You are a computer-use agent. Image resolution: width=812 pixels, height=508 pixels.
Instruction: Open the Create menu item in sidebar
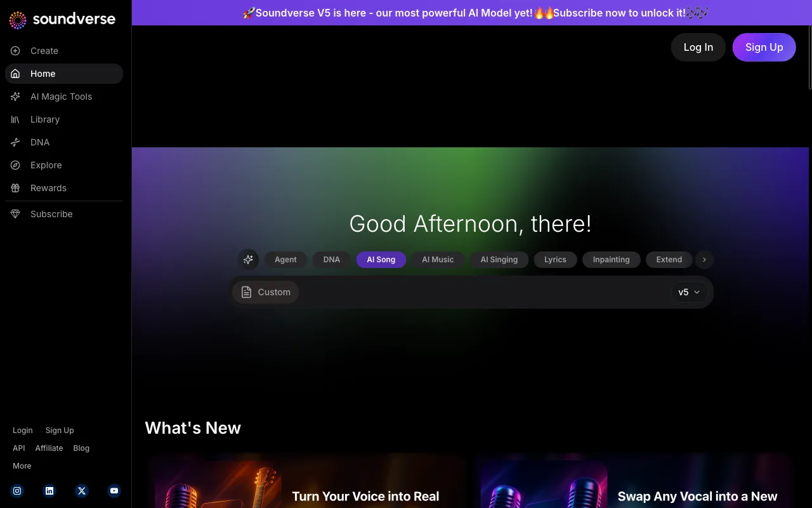tap(64, 51)
